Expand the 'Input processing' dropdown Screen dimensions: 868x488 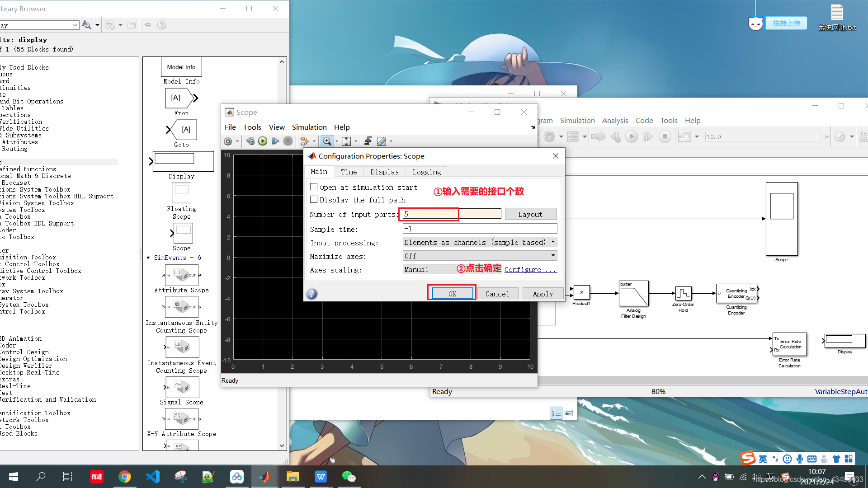click(x=552, y=242)
